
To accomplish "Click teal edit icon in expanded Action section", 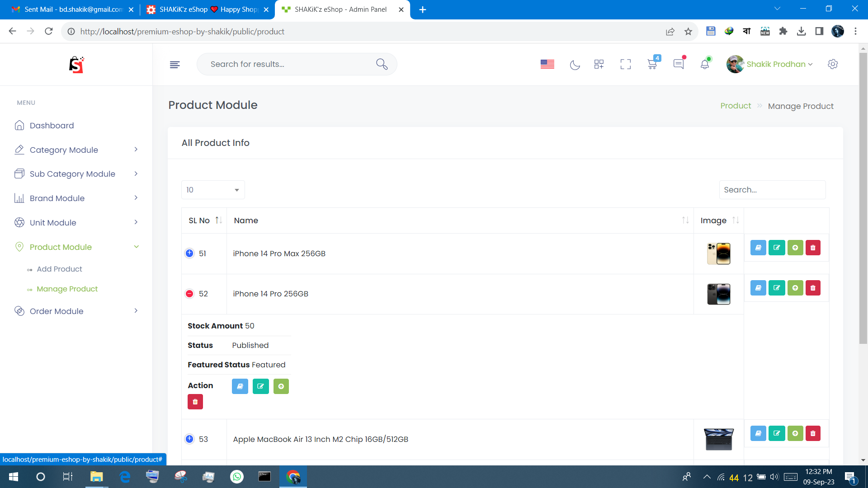I will [x=261, y=386].
